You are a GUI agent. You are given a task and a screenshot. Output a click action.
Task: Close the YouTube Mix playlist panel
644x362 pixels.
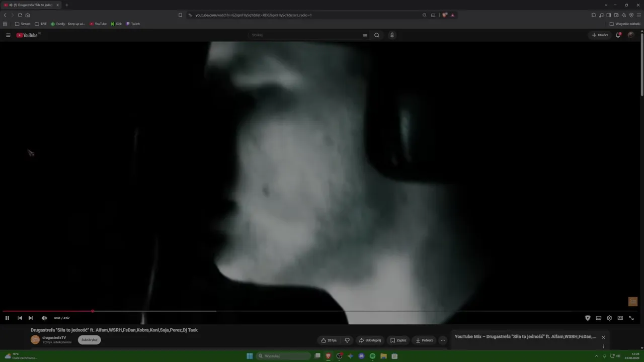(603, 337)
